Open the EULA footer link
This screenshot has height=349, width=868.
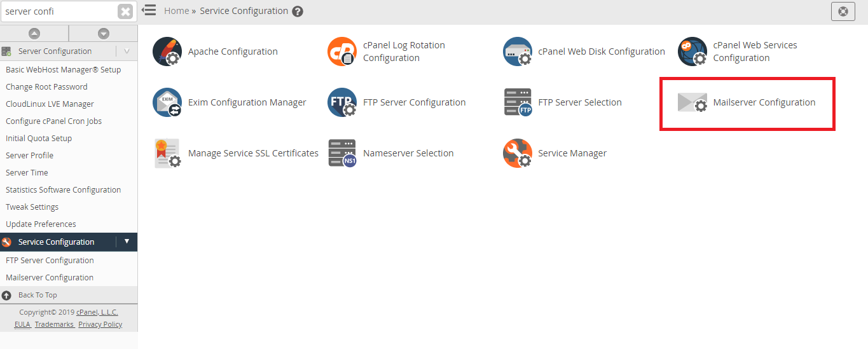(x=22, y=324)
